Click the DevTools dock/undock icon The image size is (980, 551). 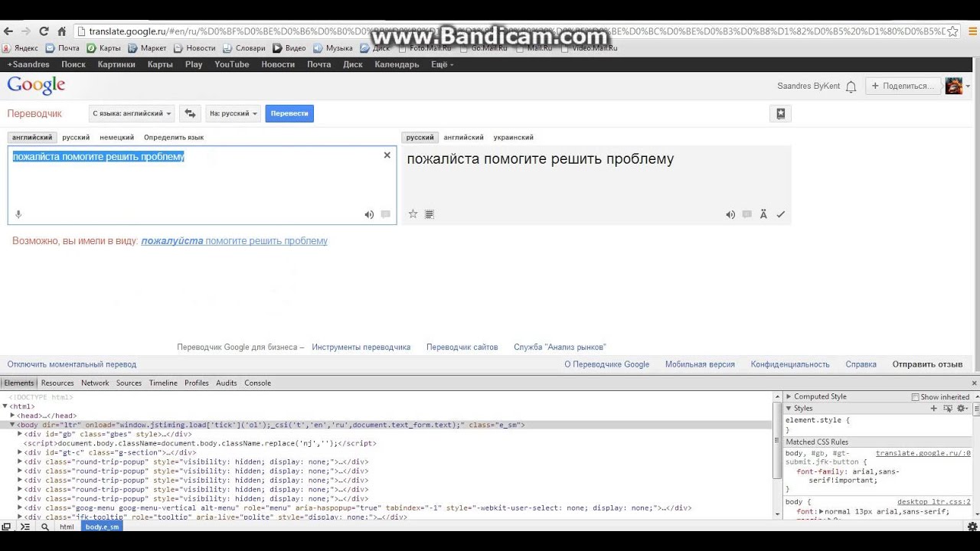pyautogui.click(x=6, y=527)
